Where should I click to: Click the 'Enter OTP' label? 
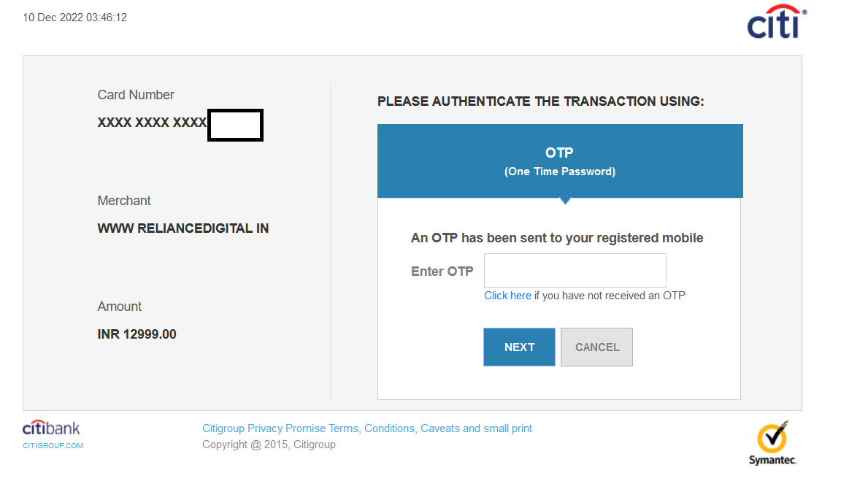442,272
